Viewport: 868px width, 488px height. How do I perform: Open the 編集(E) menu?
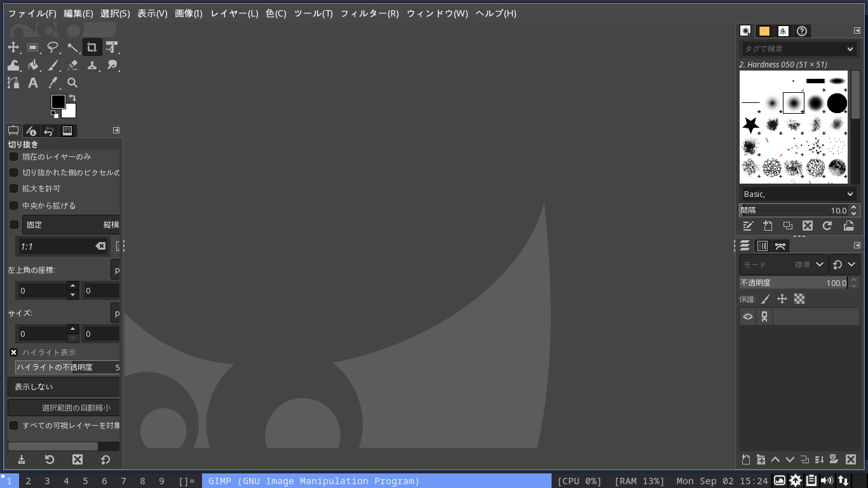[x=78, y=13]
